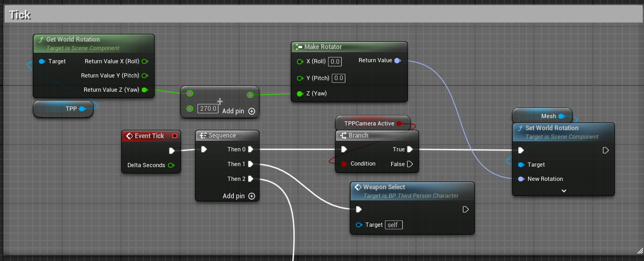Select the Mesh variable node label
Image resolution: width=644 pixels, height=261 pixels.
tap(548, 116)
